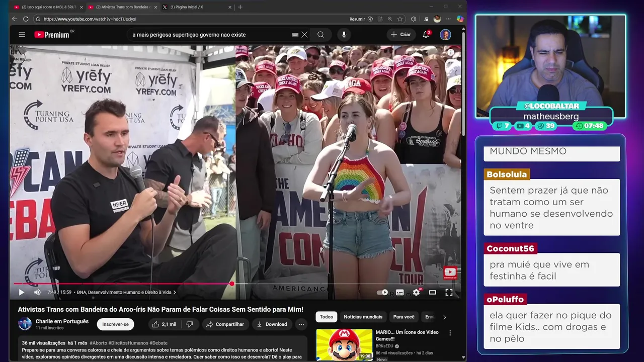Go back in the browser

[x=15, y=19]
